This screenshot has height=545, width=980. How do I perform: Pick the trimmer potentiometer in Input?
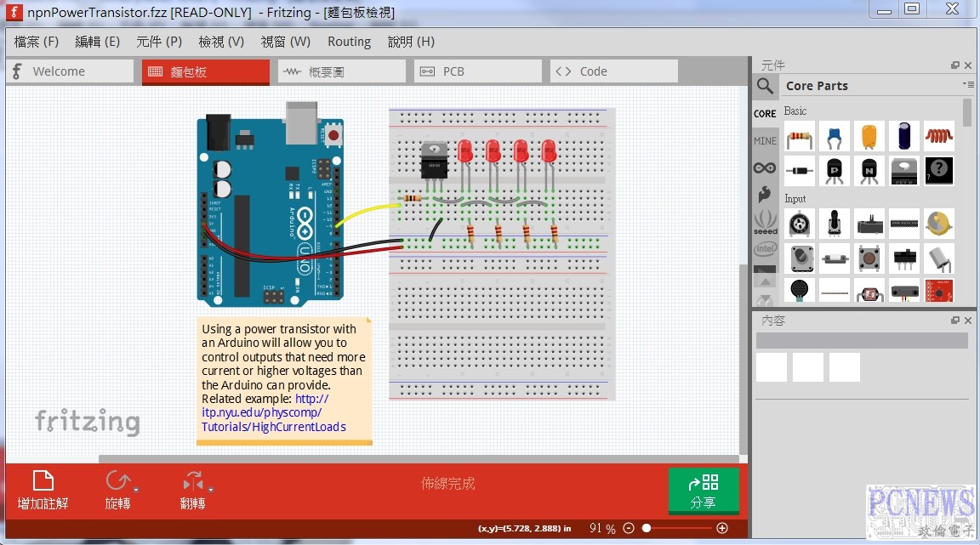pyautogui.click(x=800, y=224)
